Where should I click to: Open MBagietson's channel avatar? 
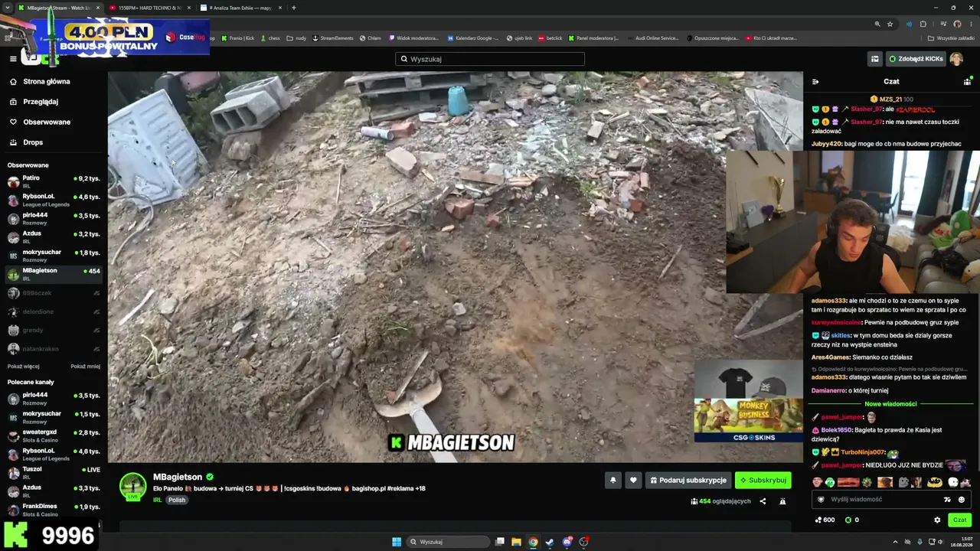coord(132,487)
